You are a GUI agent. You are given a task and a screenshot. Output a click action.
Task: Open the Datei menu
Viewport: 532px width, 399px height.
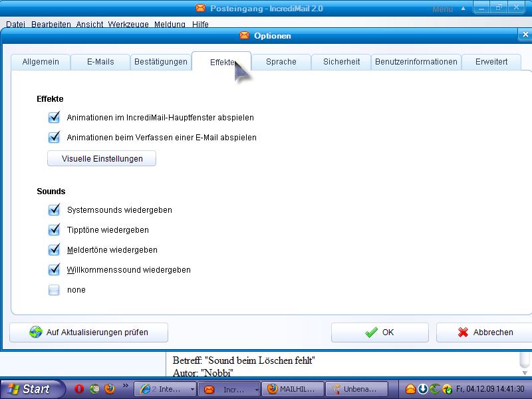coord(15,25)
